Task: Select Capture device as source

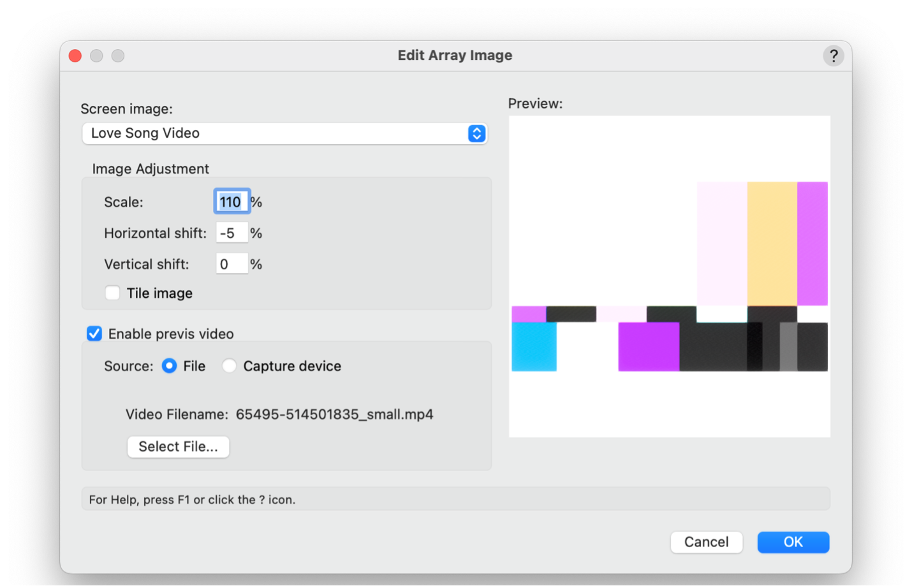Action: pos(230,366)
